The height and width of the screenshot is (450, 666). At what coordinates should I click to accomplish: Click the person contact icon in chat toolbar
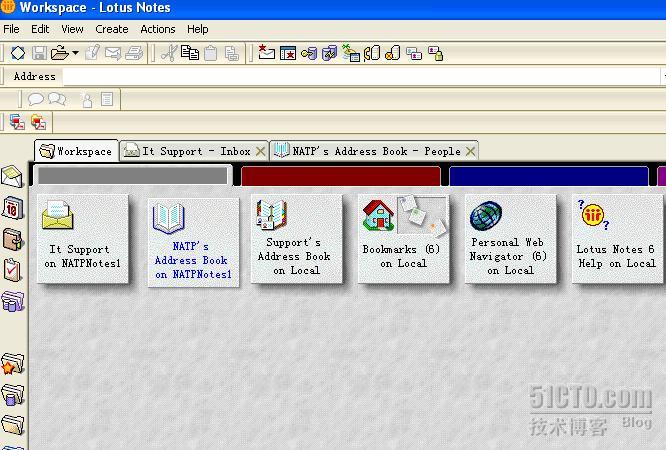tap(87, 100)
